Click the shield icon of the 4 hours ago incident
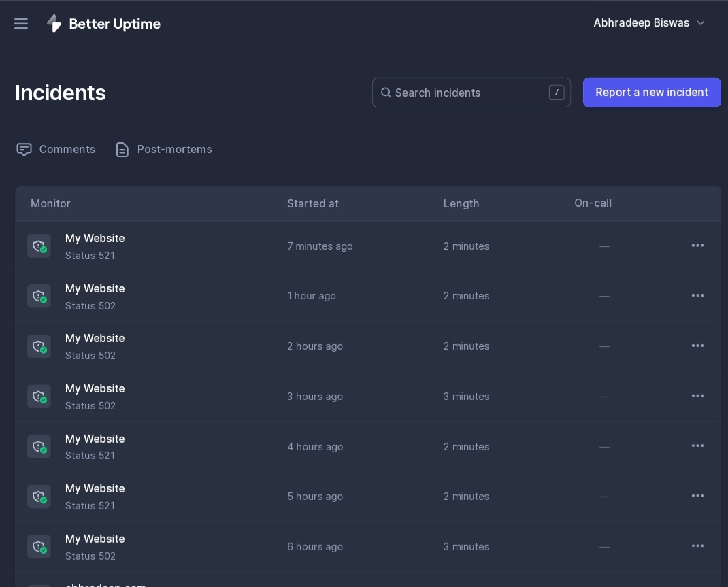This screenshot has width=728, height=587. [x=39, y=447]
